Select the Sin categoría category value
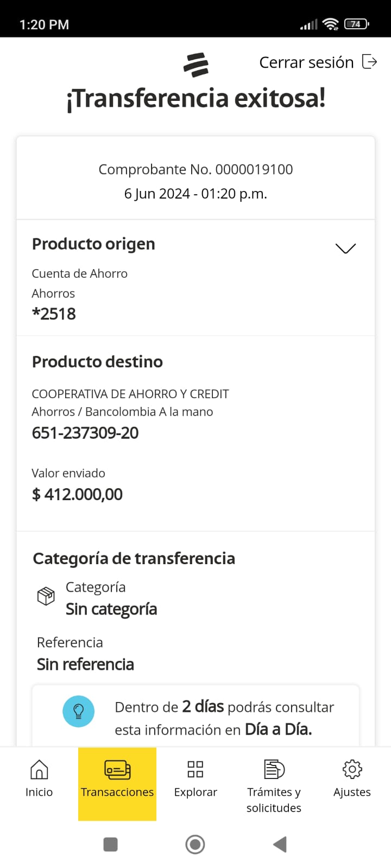Viewport: 391px width, 868px height. (x=111, y=609)
